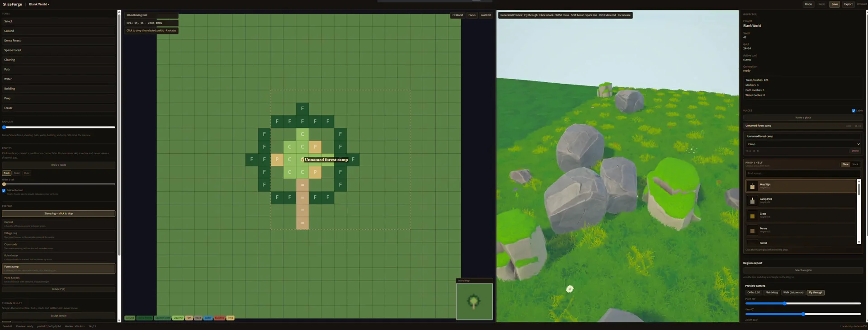The height and width of the screenshot is (330, 868).
Task: Pick the Fence prop icon
Action: pos(752,231)
